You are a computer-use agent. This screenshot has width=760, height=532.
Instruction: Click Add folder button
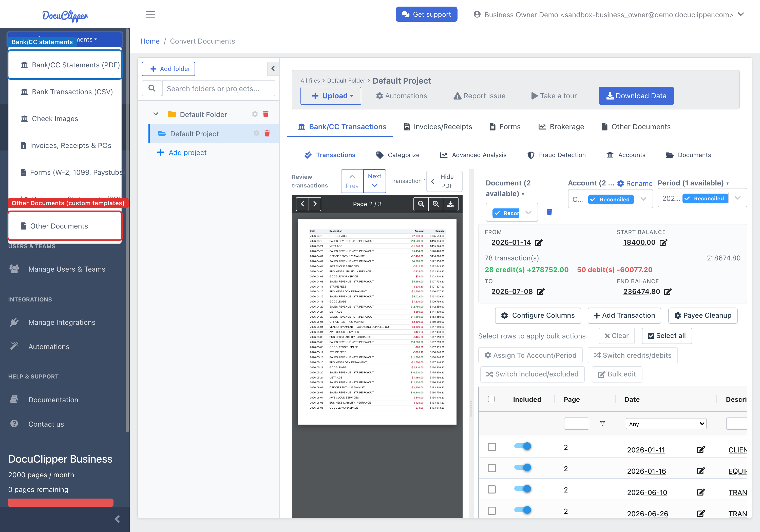click(x=168, y=69)
